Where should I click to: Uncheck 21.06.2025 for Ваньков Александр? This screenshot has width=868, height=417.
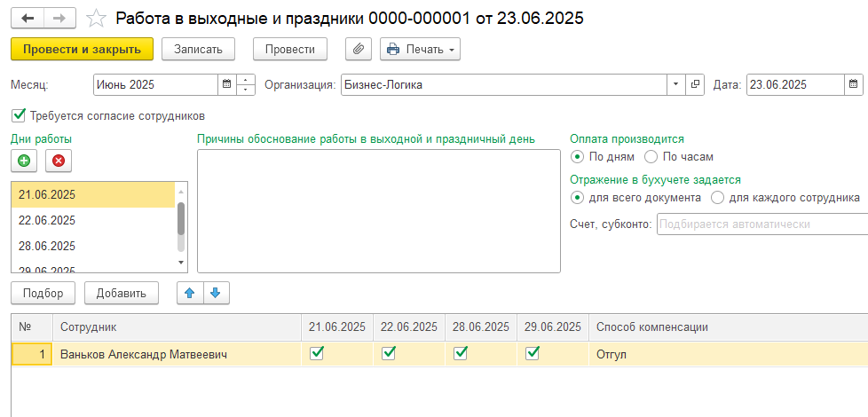(317, 353)
